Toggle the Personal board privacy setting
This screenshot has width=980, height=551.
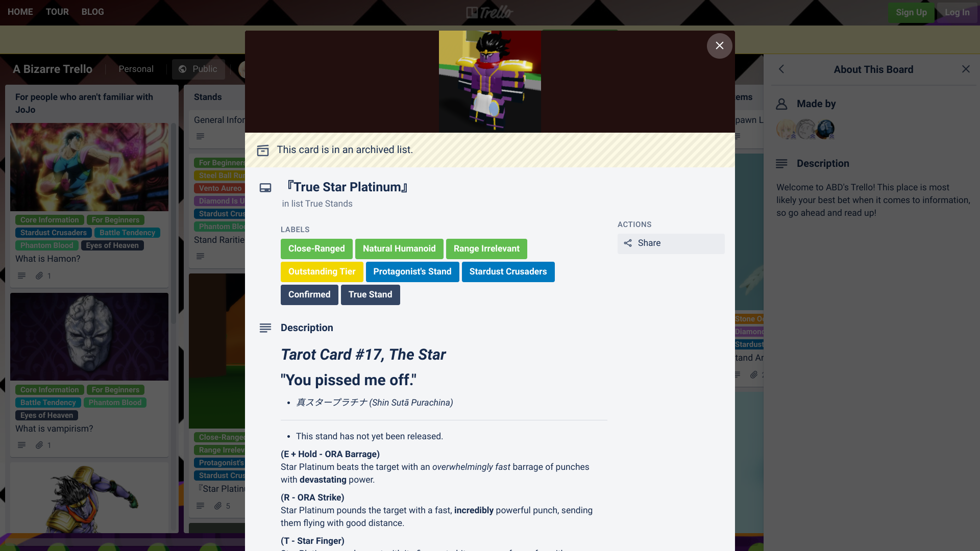pyautogui.click(x=136, y=69)
